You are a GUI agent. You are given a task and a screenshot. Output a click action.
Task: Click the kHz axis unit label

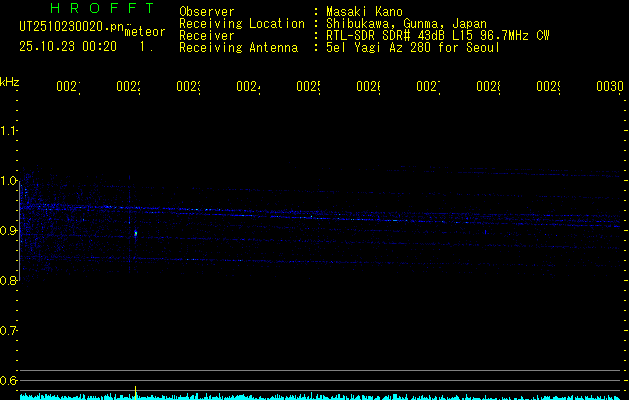(10, 81)
